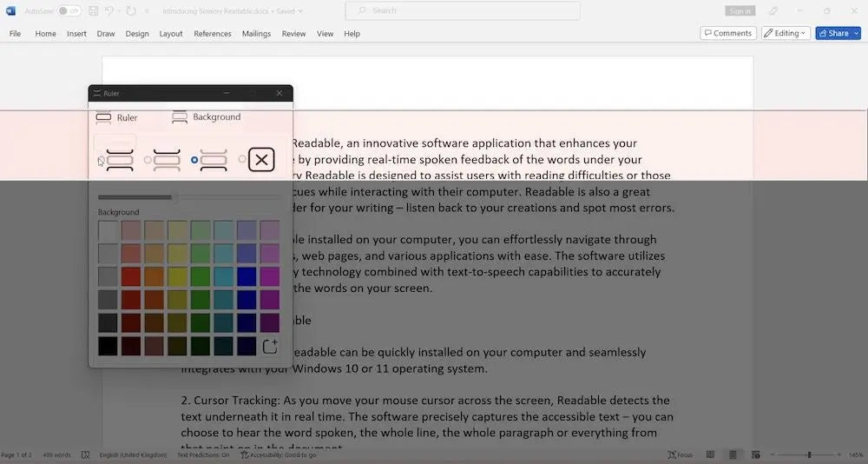Click the Word zoom slider handle

pyautogui.click(x=809, y=454)
